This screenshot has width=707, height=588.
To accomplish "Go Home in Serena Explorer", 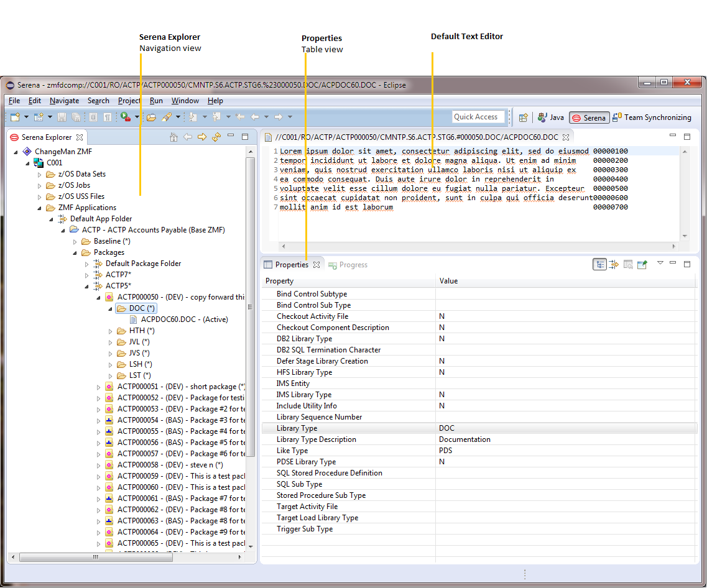I will (173, 137).
